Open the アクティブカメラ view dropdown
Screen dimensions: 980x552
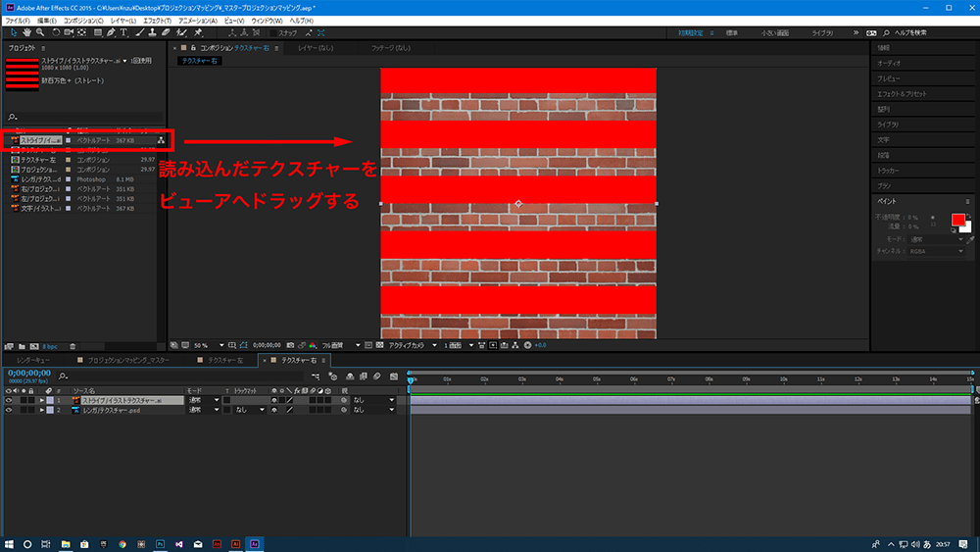410,345
